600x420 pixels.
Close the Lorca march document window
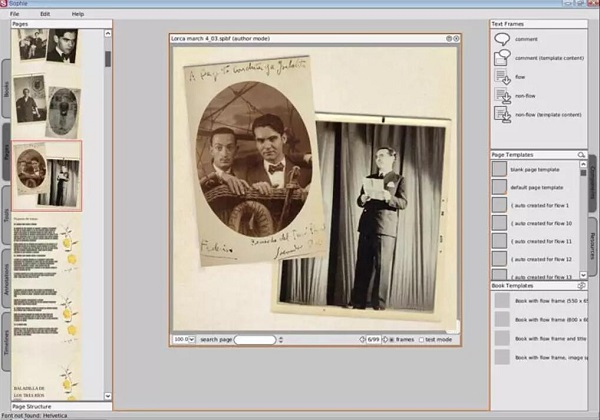click(456, 39)
